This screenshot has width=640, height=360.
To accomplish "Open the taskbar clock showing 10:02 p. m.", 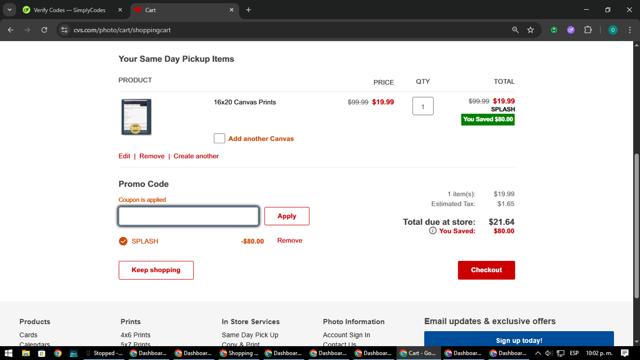I will pos(599,353).
